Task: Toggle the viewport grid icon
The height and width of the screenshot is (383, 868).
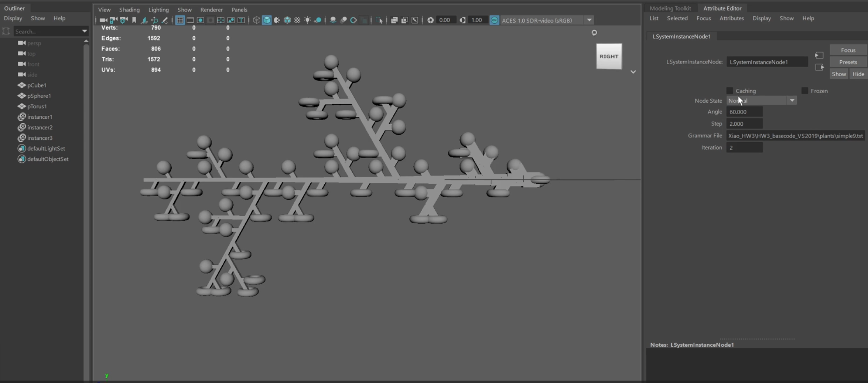Action: pos(180,20)
